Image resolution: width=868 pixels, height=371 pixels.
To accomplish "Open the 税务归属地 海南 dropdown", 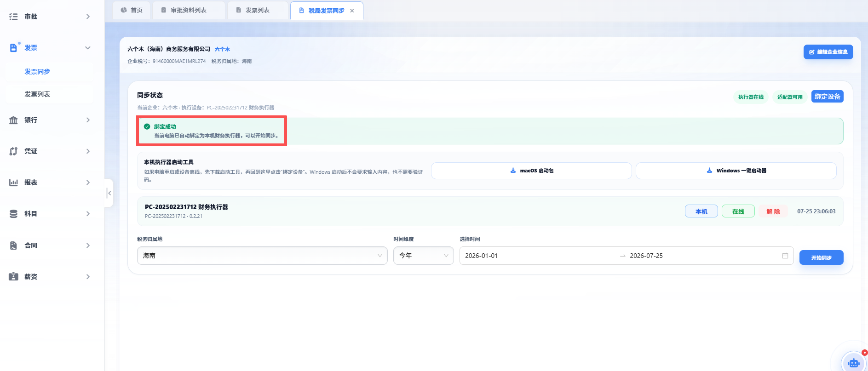I will click(x=262, y=256).
